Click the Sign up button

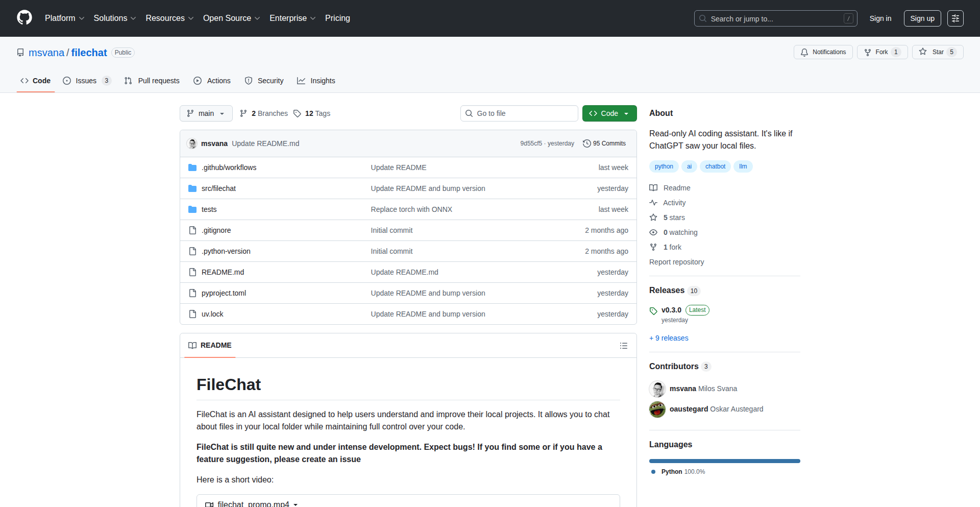922,18
